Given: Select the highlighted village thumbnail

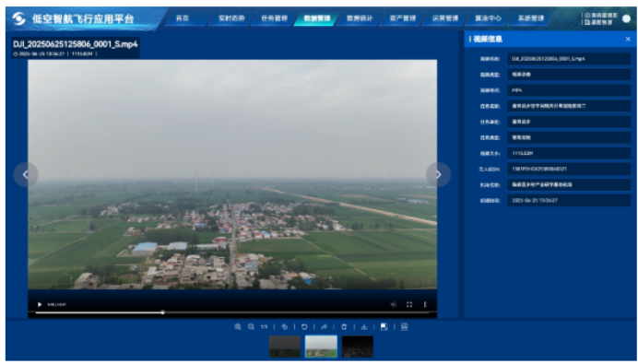Looking at the screenshot, I should 321,346.
